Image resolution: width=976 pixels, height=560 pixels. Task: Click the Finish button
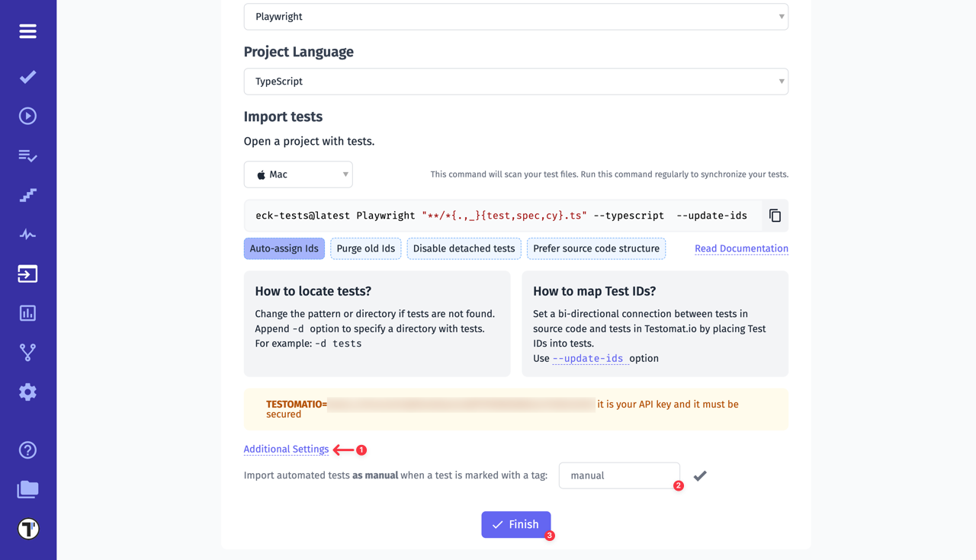coord(515,524)
